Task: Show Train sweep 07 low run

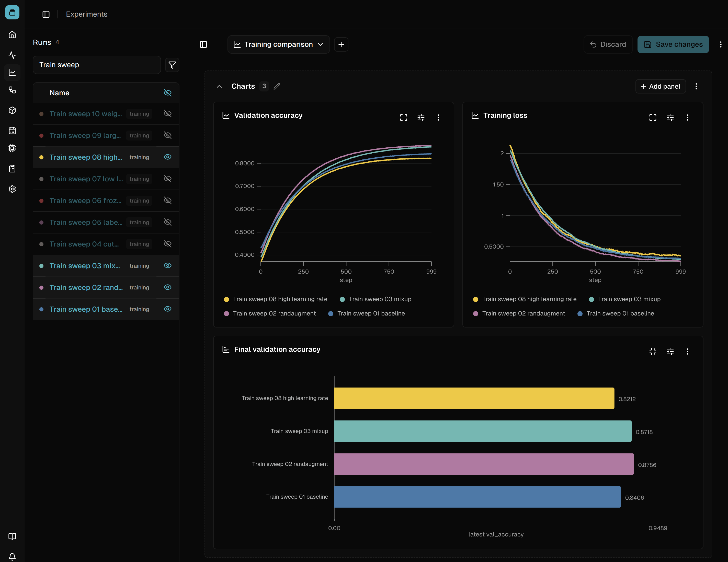Action: click(168, 179)
